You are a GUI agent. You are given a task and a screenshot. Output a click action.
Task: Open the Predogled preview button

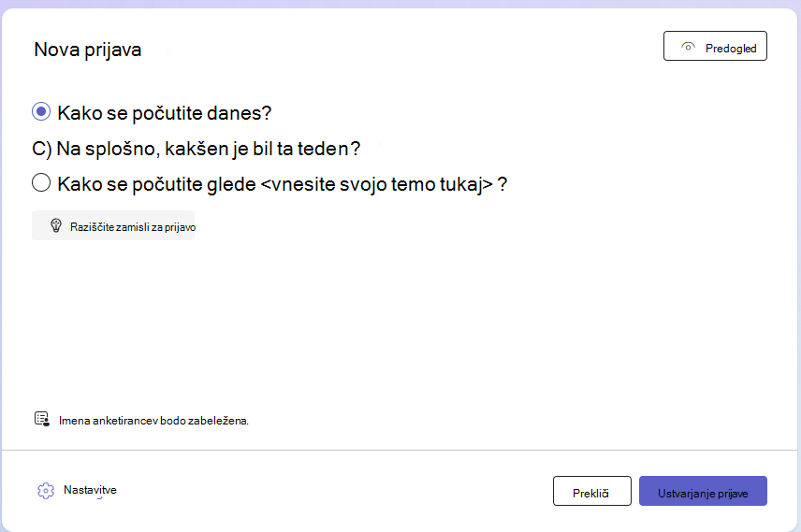[x=715, y=46]
